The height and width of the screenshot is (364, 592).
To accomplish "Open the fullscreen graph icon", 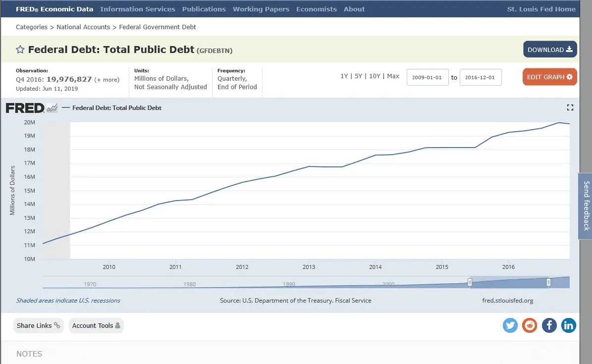I will coord(570,107).
